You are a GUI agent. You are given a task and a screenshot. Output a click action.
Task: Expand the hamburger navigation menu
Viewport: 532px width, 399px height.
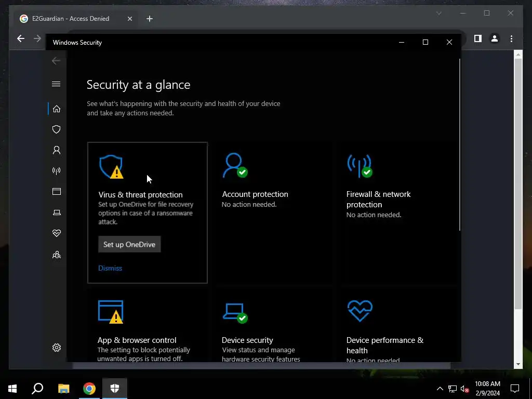56,84
